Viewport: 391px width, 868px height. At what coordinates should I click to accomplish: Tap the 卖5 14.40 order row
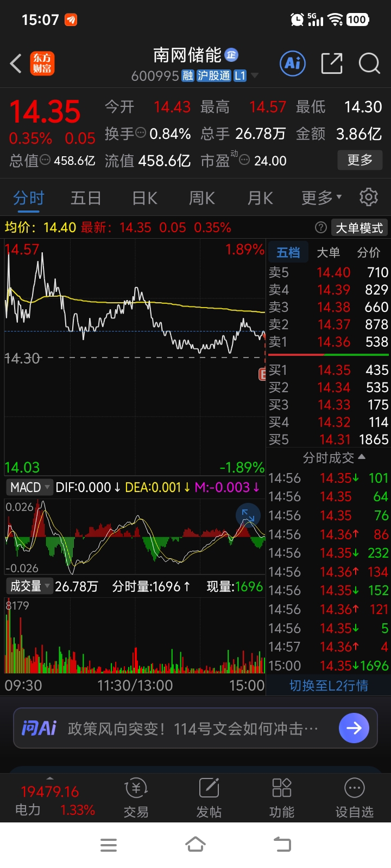coord(329,272)
